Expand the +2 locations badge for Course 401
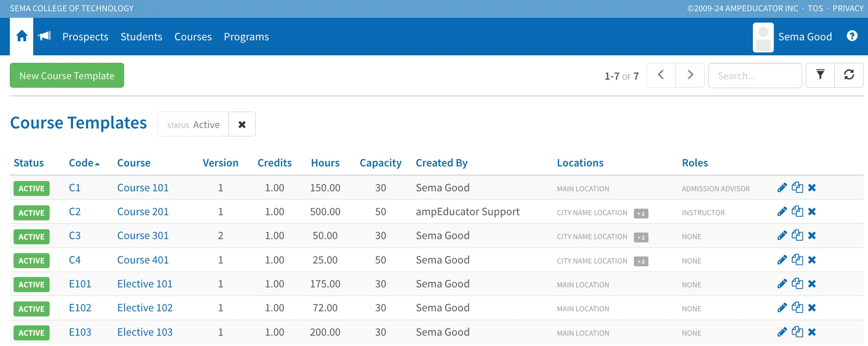The width and height of the screenshot is (868, 346). [x=641, y=262]
